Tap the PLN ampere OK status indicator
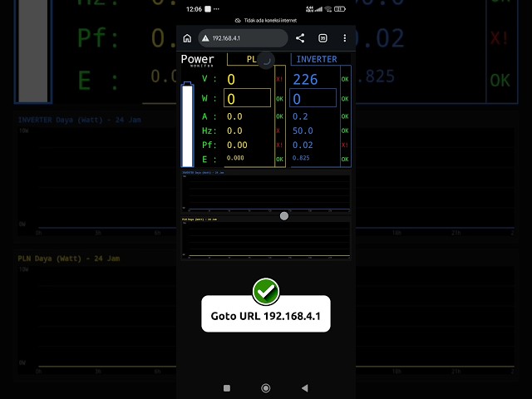 (x=279, y=116)
